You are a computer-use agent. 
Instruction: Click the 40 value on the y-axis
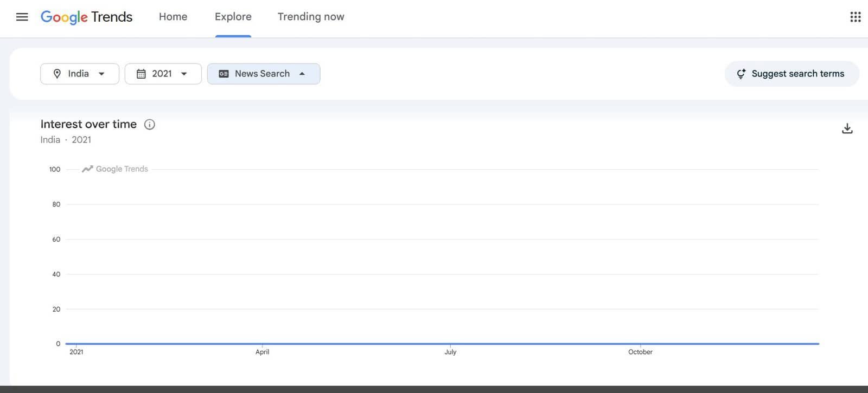click(56, 274)
